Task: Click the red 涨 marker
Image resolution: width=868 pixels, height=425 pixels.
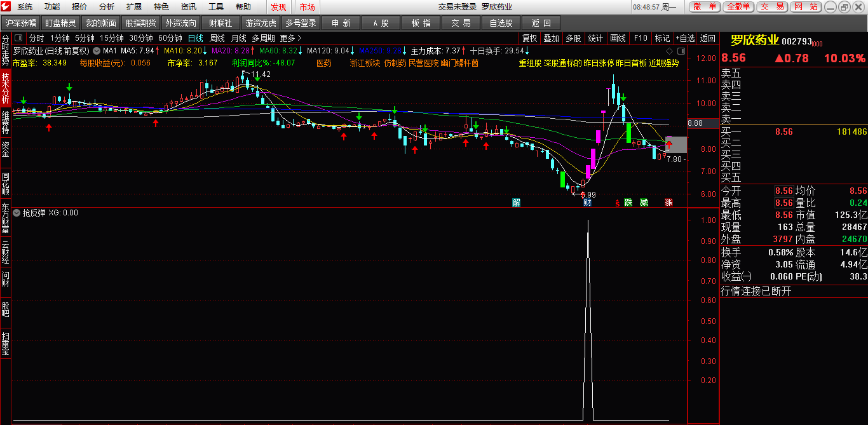Action: [668, 203]
